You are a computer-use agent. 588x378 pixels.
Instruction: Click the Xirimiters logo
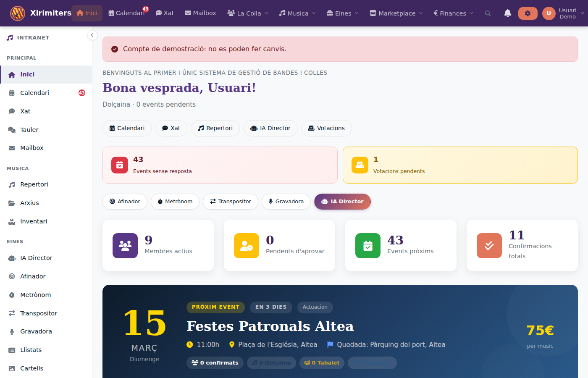click(x=18, y=13)
